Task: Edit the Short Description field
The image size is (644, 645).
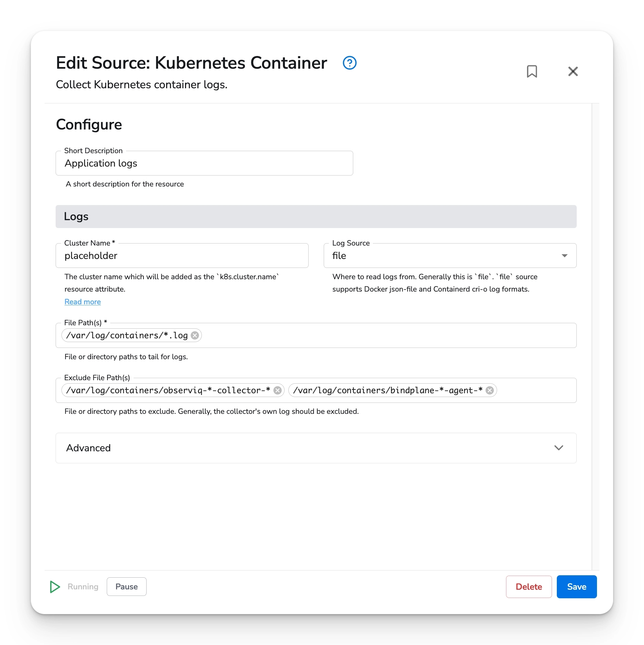Action: pos(204,163)
